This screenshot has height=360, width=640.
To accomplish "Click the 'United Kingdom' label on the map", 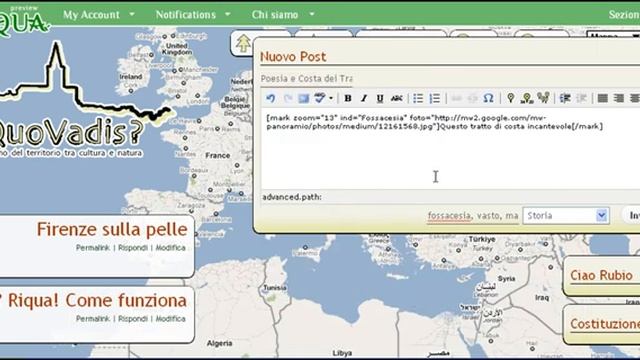I will [x=177, y=49].
